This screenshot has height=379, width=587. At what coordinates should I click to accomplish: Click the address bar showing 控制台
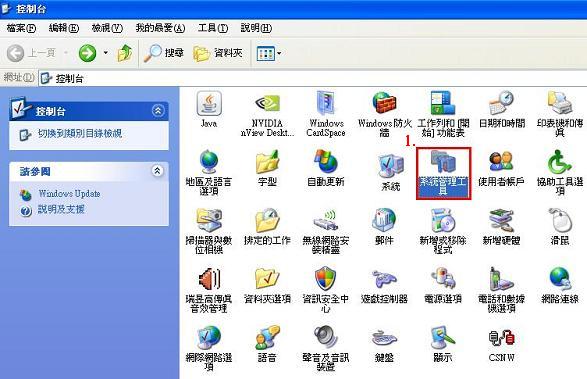click(x=313, y=78)
